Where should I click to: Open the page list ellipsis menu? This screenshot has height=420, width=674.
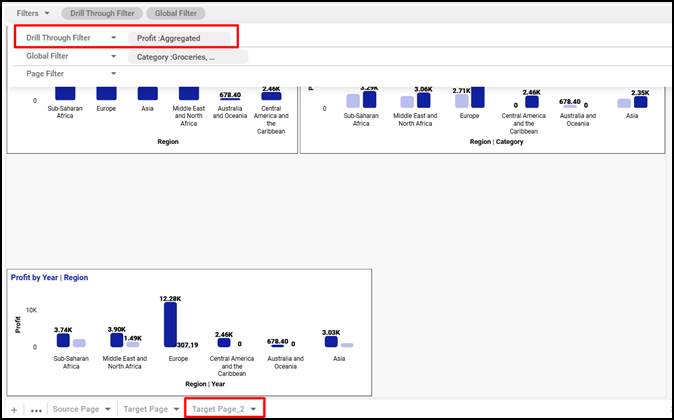(36, 410)
